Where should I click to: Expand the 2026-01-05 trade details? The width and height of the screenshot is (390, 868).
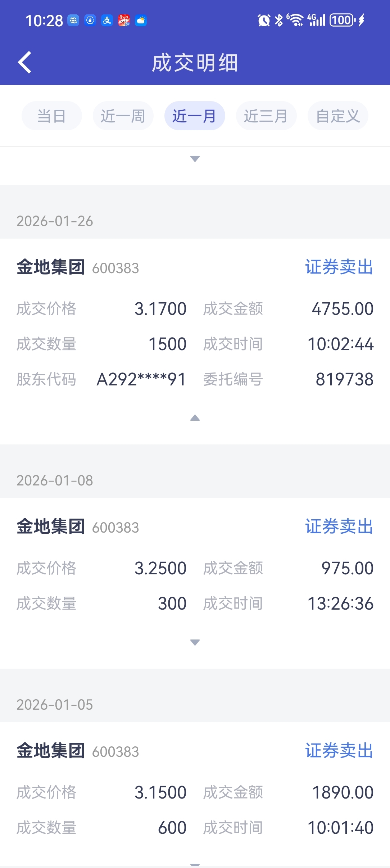[x=195, y=864]
